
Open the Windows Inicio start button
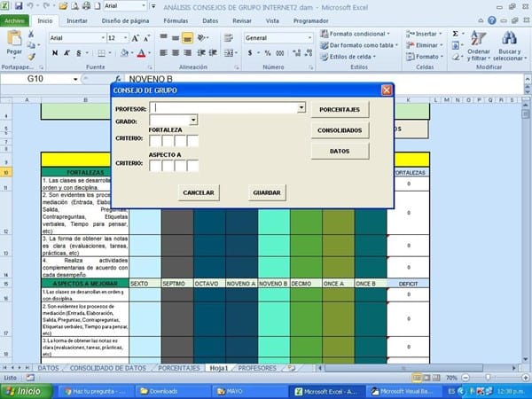(24, 390)
